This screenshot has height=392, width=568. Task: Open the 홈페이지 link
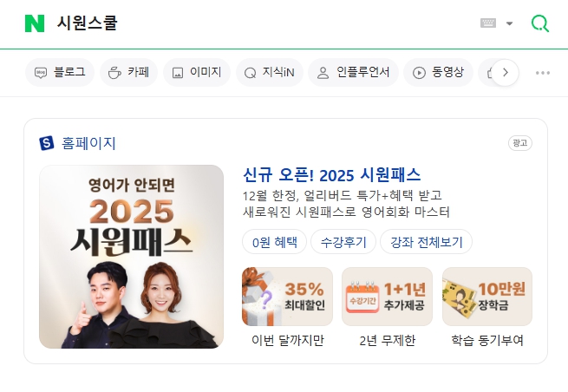coord(88,143)
